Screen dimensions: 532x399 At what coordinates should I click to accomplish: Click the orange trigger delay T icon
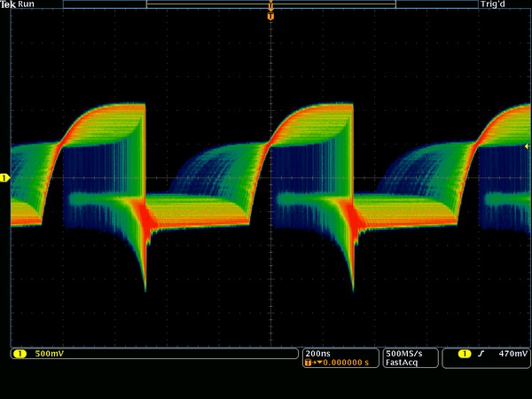coord(308,363)
